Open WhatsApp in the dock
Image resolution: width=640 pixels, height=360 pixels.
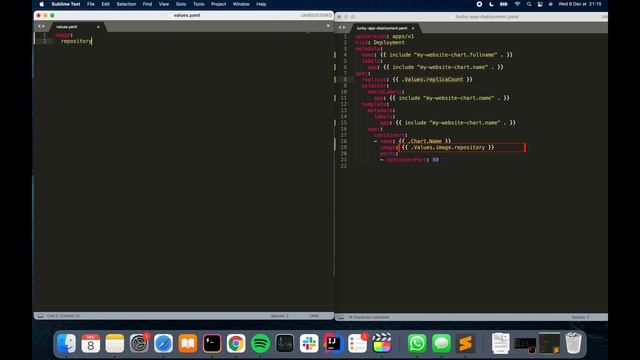(417, 343)
